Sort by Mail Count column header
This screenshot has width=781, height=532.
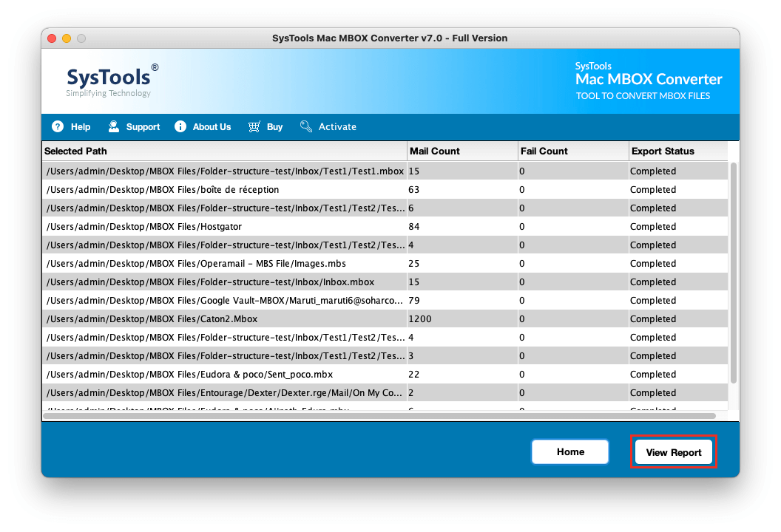pos(463,151)
